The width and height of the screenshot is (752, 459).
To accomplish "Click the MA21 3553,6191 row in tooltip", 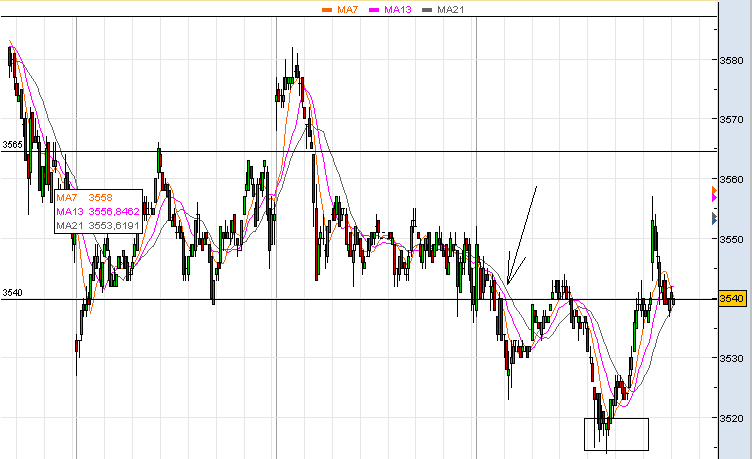I will pyautogui.click(x=98, y=225).
